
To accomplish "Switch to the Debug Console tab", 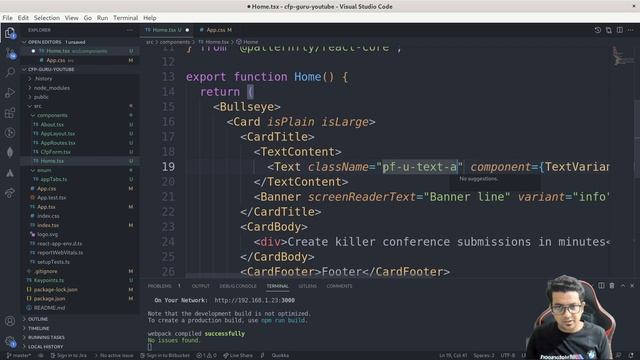I will (x=238, y=286).
